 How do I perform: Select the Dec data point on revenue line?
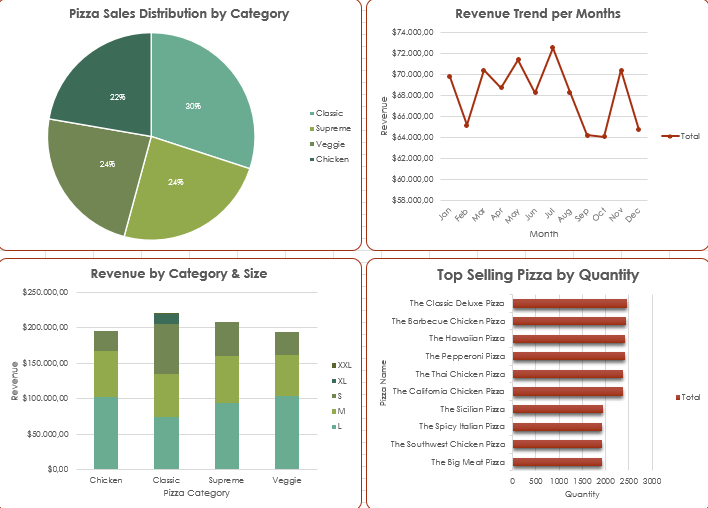[638, 129]
